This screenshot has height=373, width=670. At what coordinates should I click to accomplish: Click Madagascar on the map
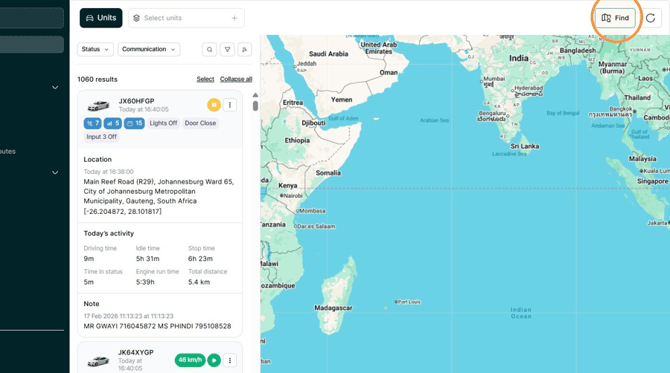(x=333, y=308)
